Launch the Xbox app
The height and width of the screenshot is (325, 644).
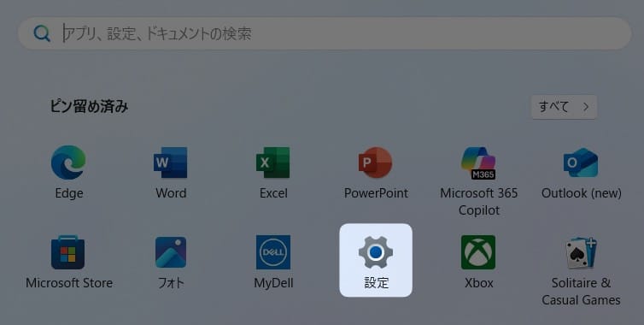tap(478, 252)
